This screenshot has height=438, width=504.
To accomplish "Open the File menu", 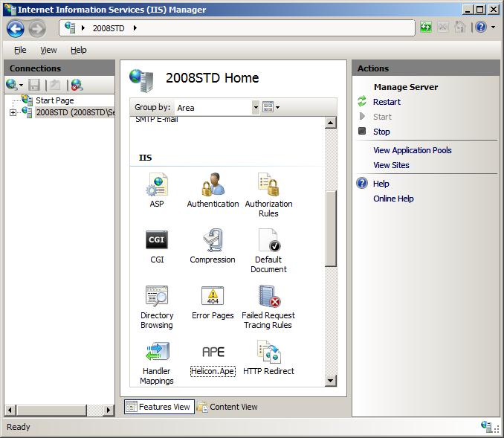I will 20,50.
